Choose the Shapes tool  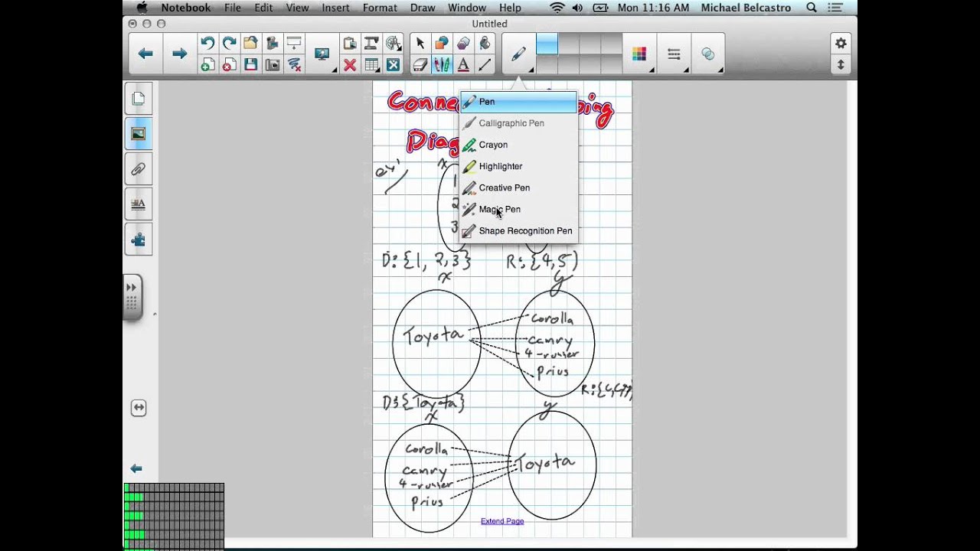click(x=441, y=44)
